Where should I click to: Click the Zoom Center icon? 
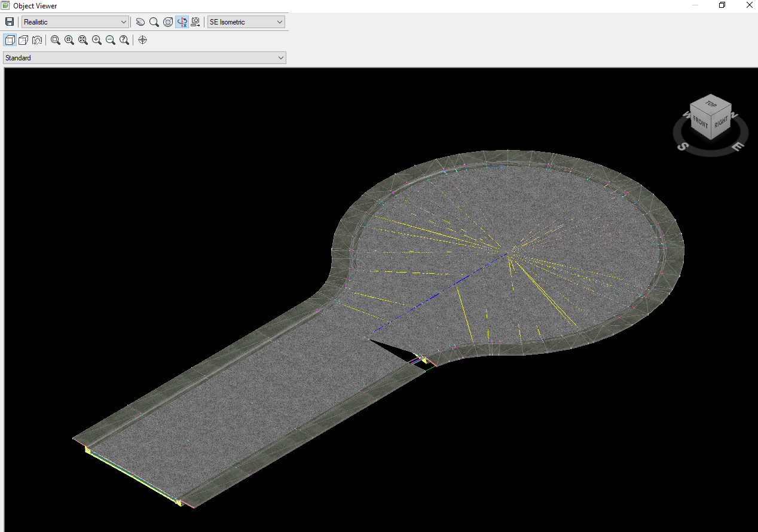[x=69, y=40]
